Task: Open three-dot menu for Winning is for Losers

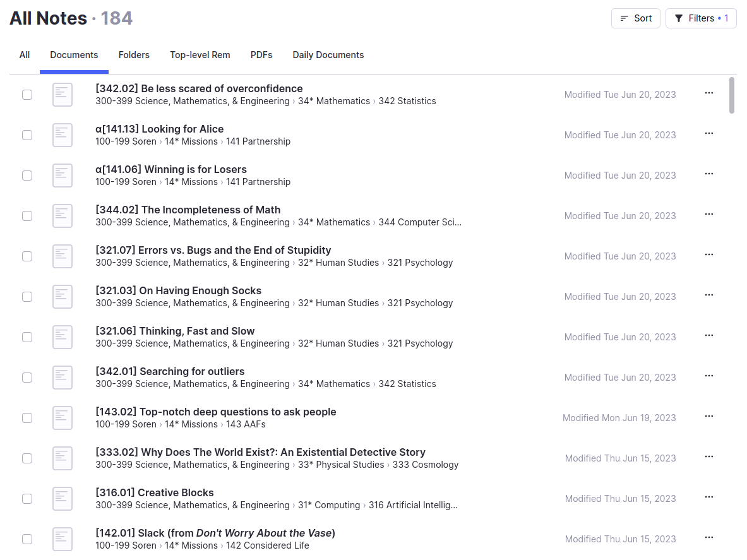Action: pos(708,174)
